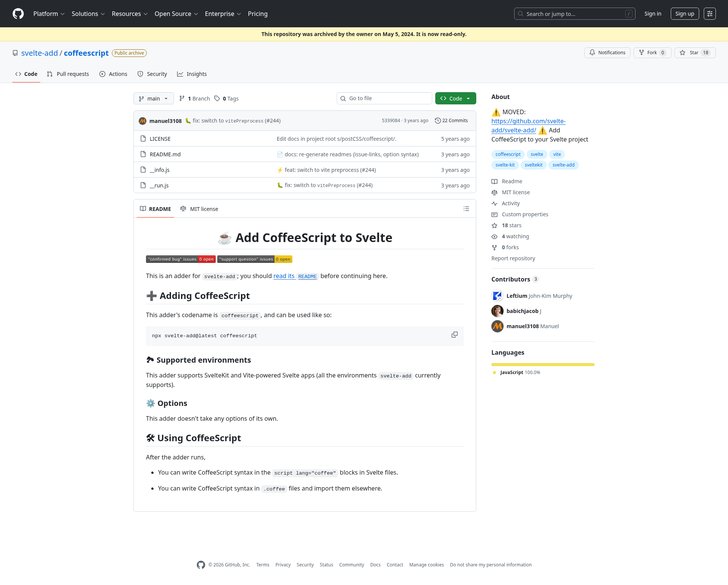The image size is (728, 585).
Task: Focus the Search or jump to field
Action: pyautogui.click(x=575, y=14)
